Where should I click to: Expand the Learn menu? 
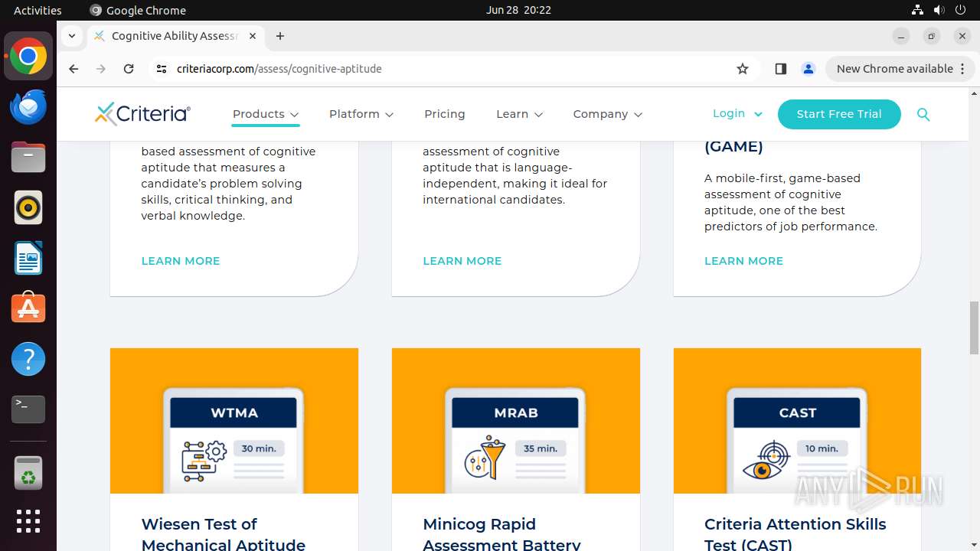[x=520, y=114]
